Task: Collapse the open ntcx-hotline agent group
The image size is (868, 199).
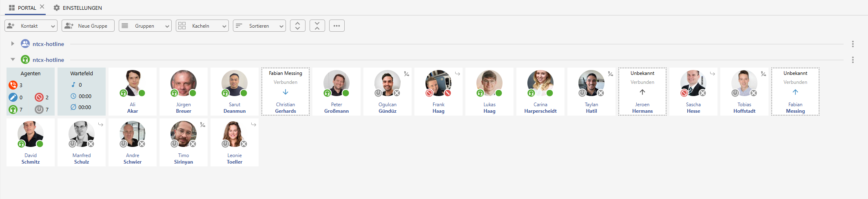Action: tap(13, 59)
